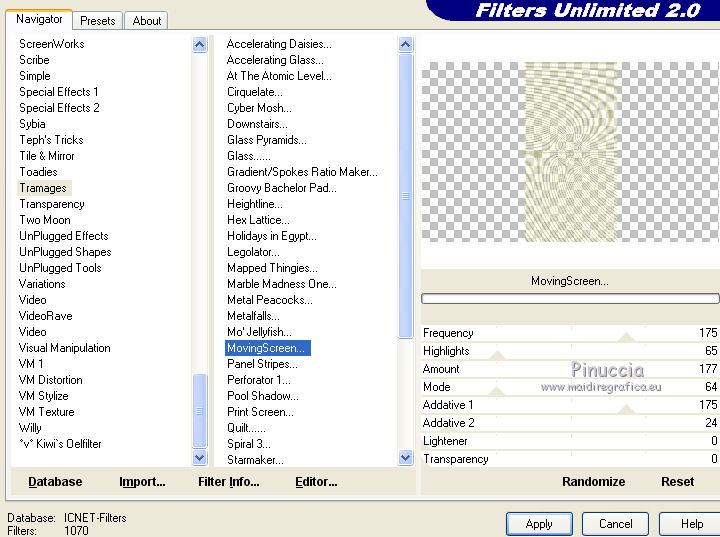
Task: Select the Simple category
Action: click(x=35, y=76)
